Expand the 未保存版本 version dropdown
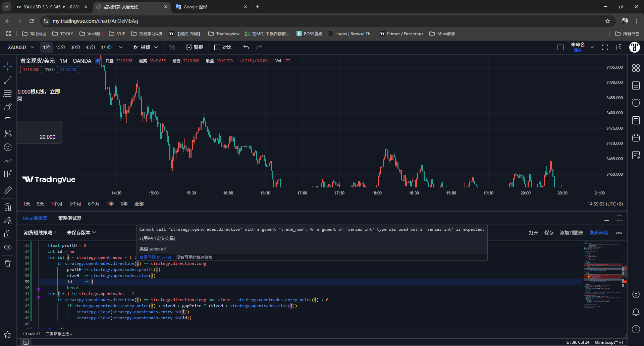The width and height of the screenshot is (644, 346). [81, 232]
